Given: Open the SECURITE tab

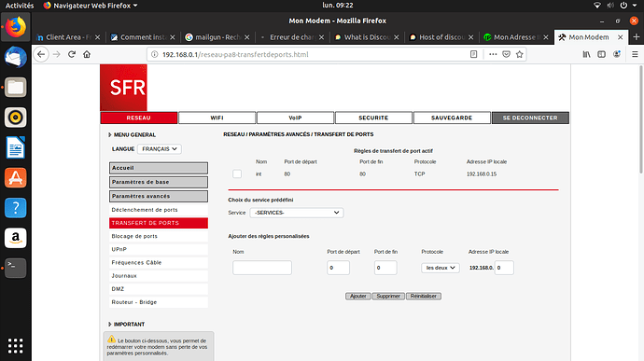Looking at the screenshot, I should tap(373, 118).
